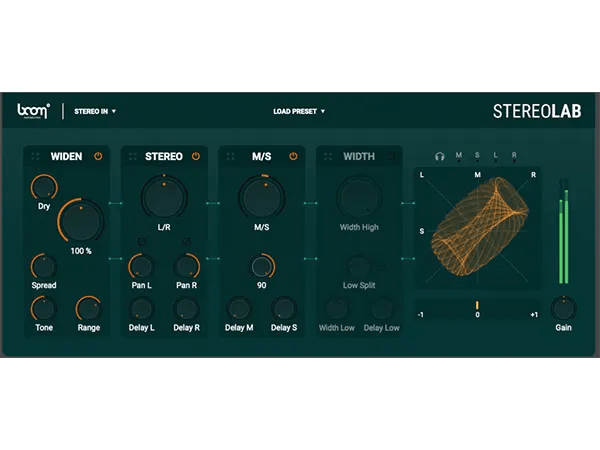Solo the Right channel with R button
This screenshot has height=450, width=600.
point(514,155)
